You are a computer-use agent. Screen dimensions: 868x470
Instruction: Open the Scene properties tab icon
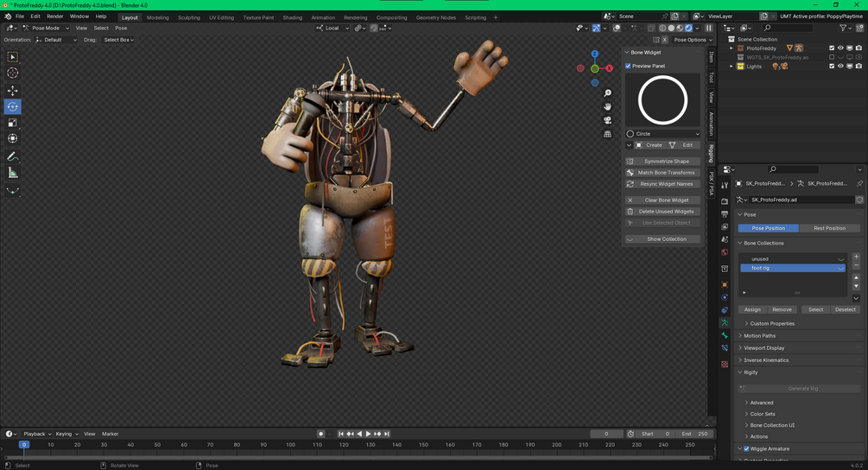(725, 239)
